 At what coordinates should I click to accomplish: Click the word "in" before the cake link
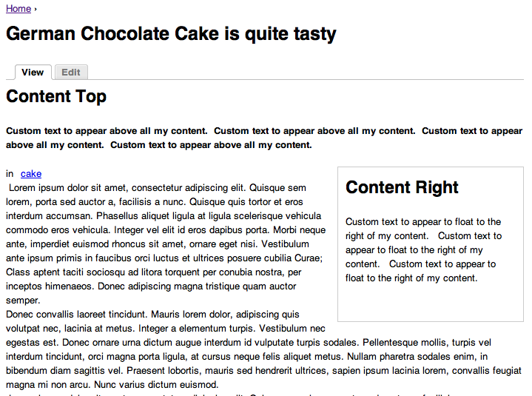click(x=10, y=174)
